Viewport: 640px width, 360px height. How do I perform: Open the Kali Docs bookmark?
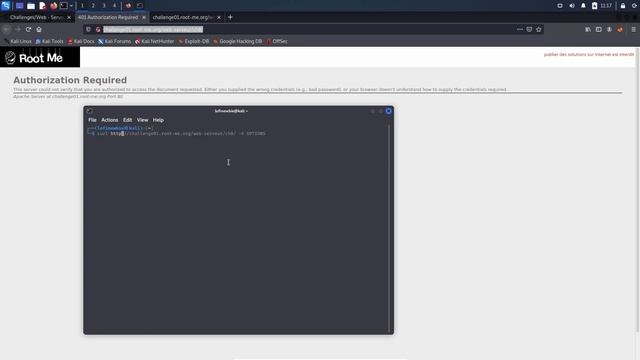coord(81,41)
